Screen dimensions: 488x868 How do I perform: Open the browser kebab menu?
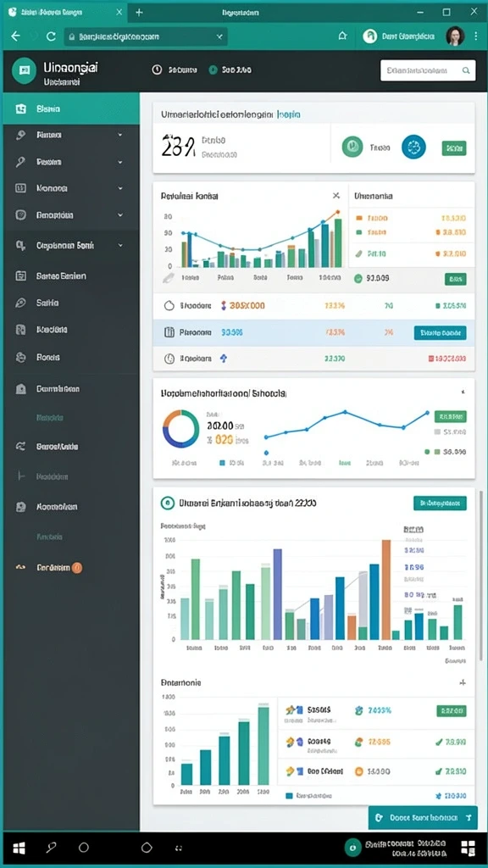coord(476,36)
